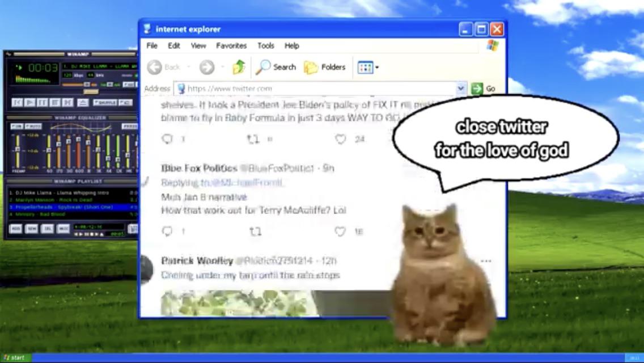Click reply icon on first tweet
This screenshot has height=363, width=644.
point(167,139)
